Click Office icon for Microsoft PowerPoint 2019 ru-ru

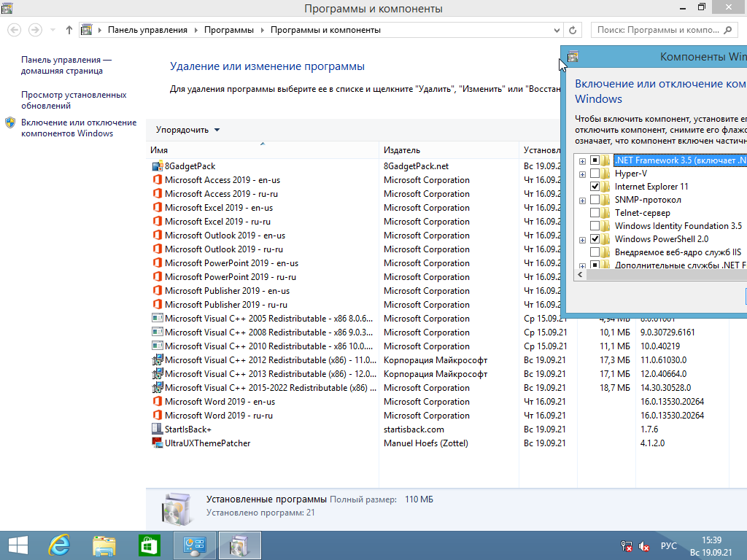tap(158, 276)
